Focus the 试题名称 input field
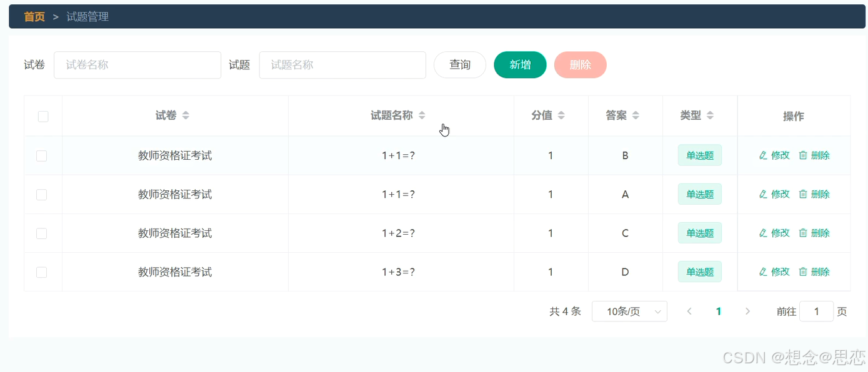 [x=342, y=65]
